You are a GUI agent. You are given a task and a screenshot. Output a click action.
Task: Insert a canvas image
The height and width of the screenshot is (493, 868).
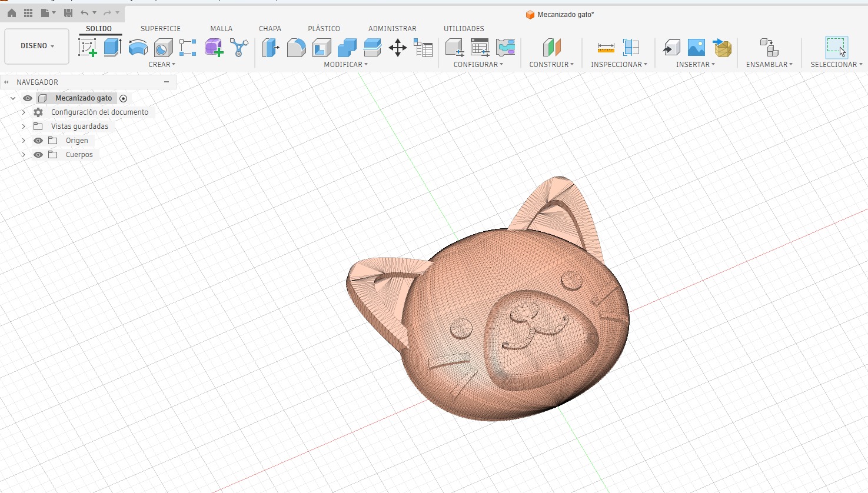pyautogui.click(x=696, y=48)
